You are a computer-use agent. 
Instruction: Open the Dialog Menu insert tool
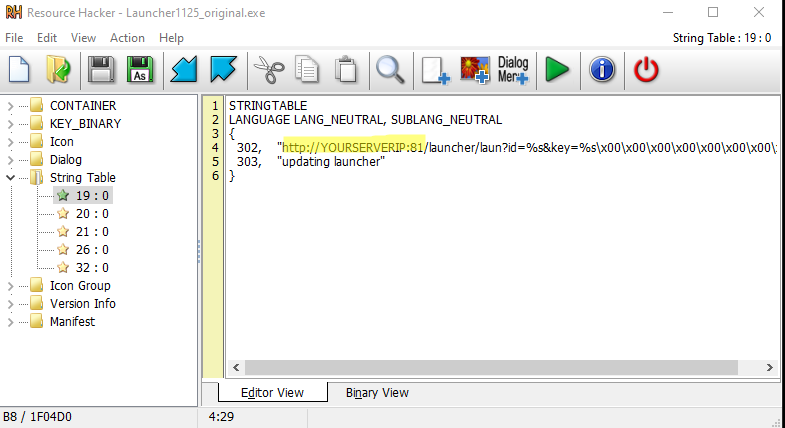click(x=513, y=70)
